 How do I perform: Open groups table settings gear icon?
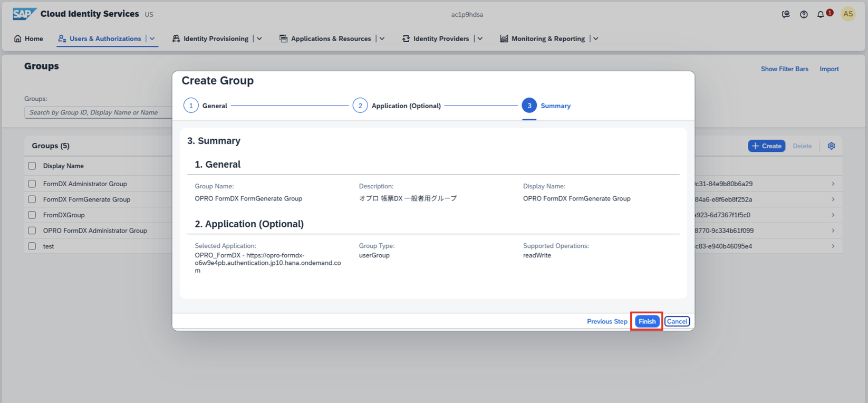pyautogui.click(x=831, y=146)
